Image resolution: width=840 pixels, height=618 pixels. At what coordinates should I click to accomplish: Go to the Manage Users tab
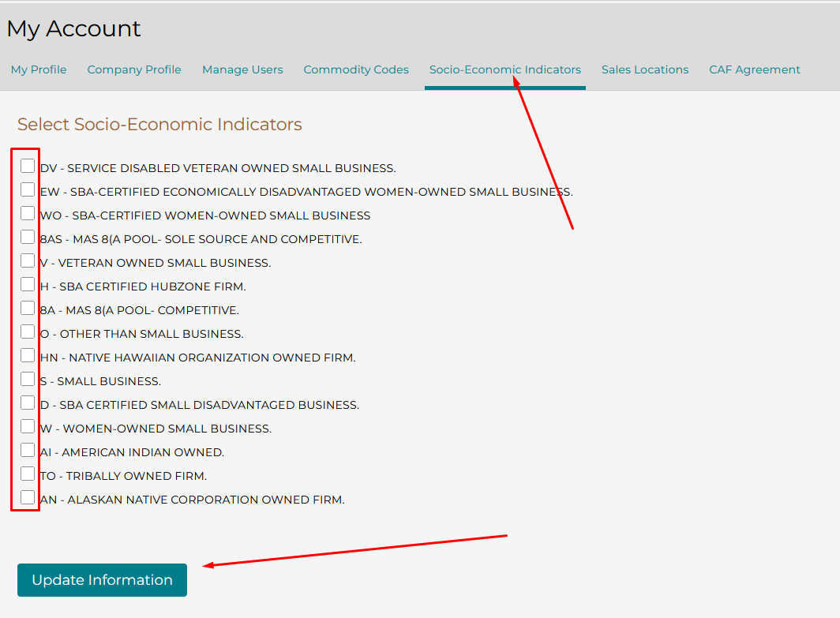point(242,69)
